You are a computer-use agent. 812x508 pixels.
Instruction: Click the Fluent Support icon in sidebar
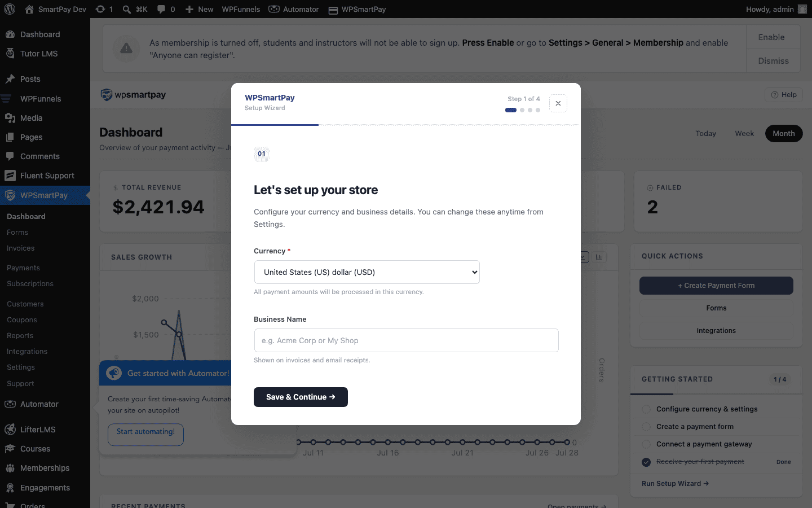tap(10, 176)
